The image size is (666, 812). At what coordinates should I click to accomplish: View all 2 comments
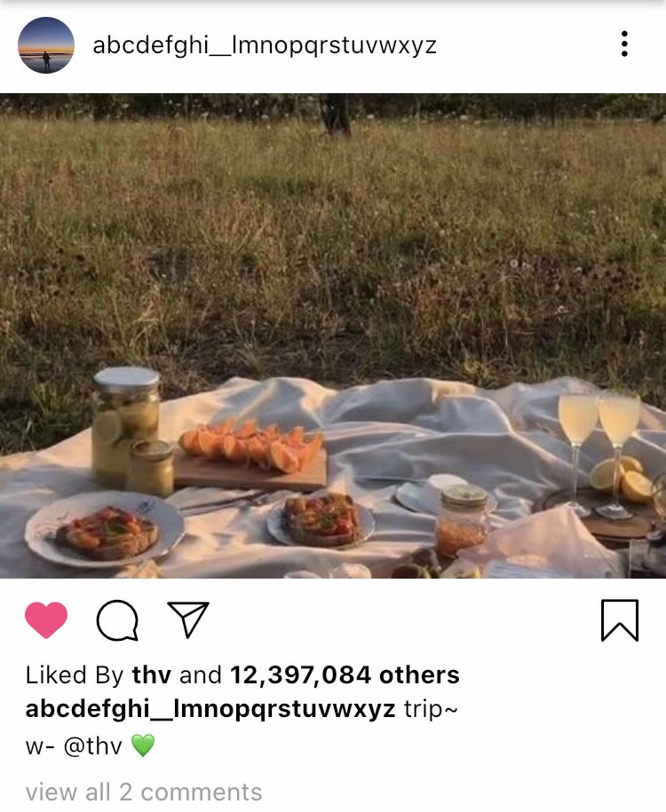(144, 792)
